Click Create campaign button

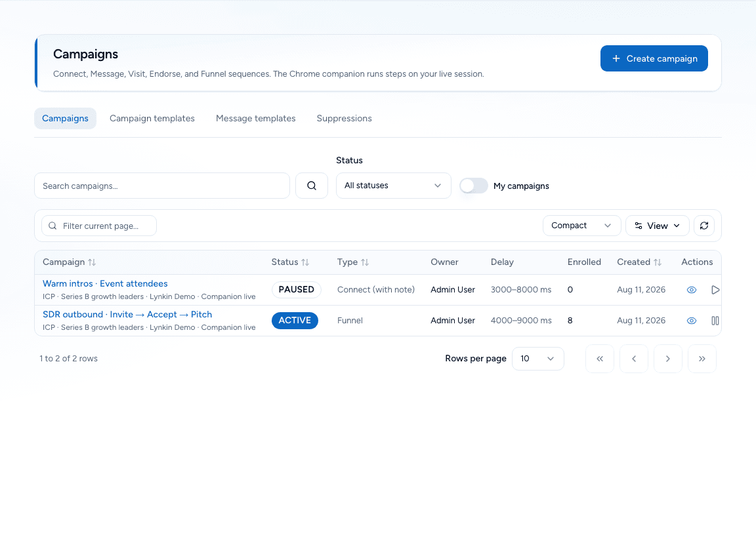click(654, 58)
